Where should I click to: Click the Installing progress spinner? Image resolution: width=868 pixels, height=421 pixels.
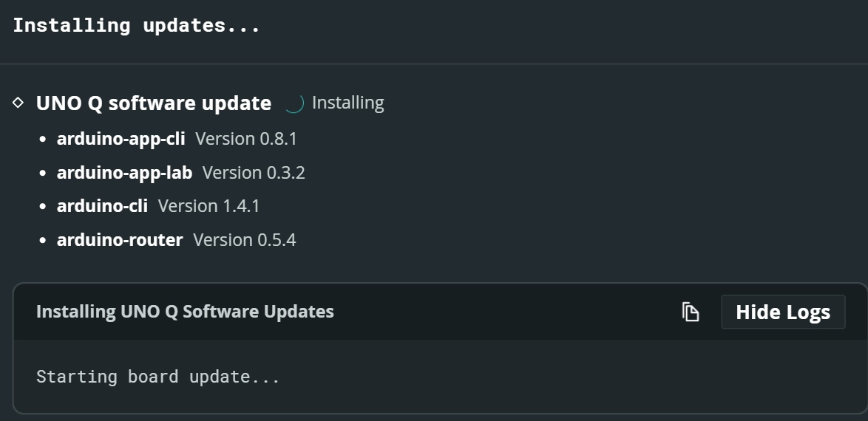(294, 103)
